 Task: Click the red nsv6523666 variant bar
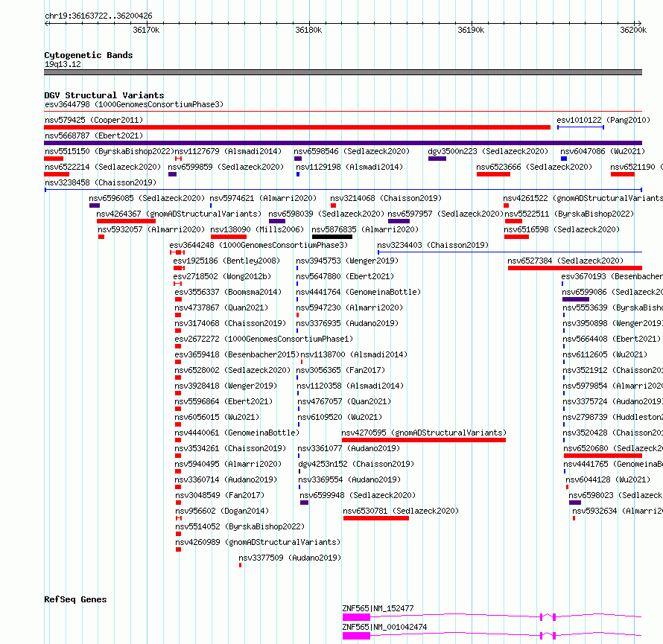pyautogui.click(x=493, y=174)
